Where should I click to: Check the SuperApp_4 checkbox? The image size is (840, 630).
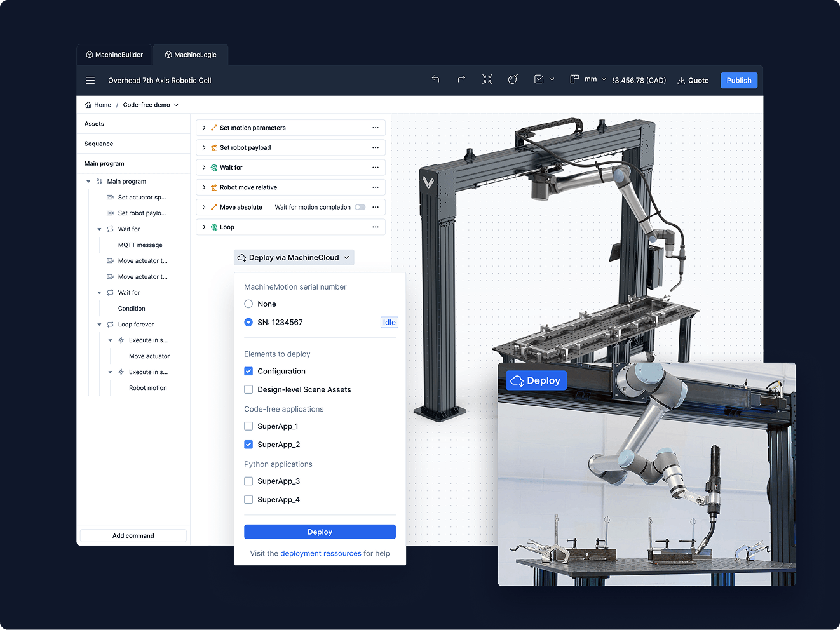(248, 500)
